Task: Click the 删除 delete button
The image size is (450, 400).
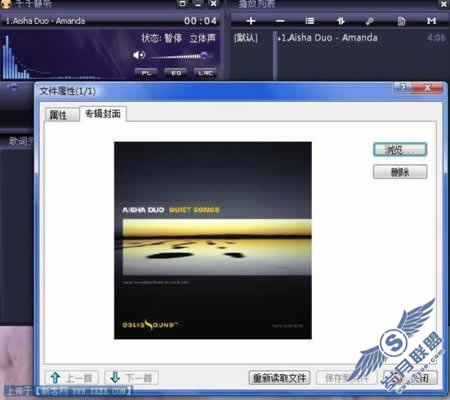Action: pyautogui.click(x=400, y=172)
